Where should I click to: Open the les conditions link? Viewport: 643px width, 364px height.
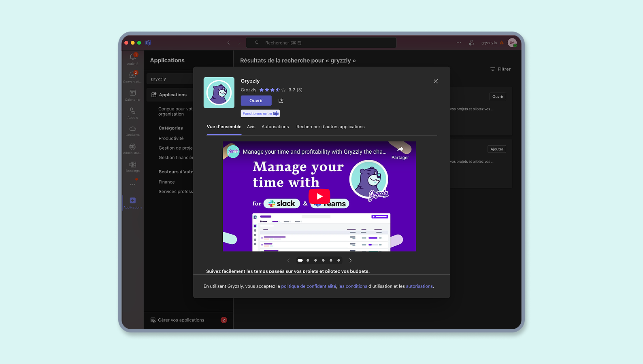(353, 286)
